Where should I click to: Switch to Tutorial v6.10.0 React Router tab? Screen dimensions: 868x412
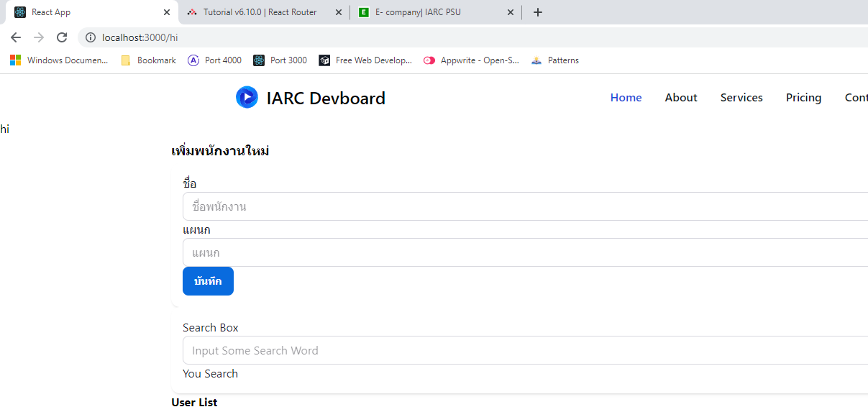coord(264,12)
